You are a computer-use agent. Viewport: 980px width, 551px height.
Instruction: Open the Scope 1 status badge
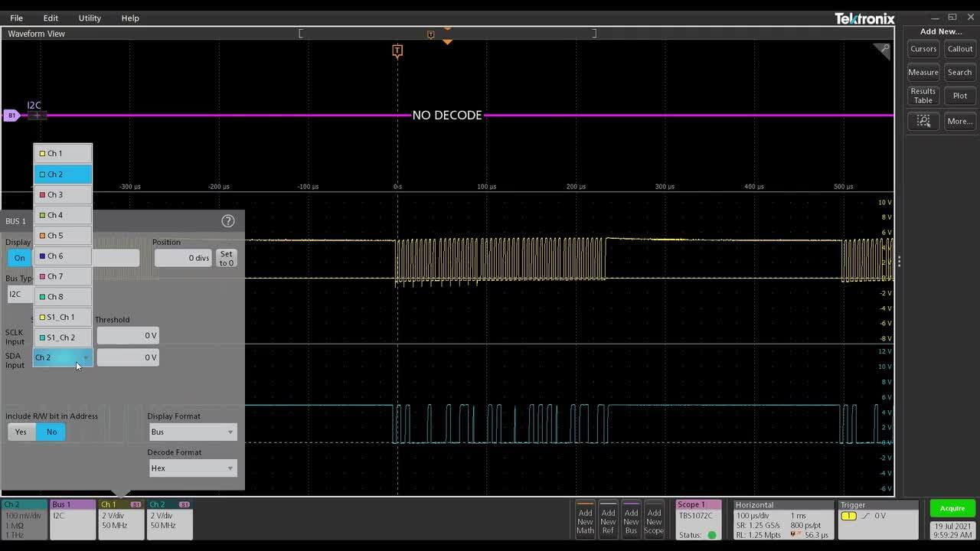698,520
